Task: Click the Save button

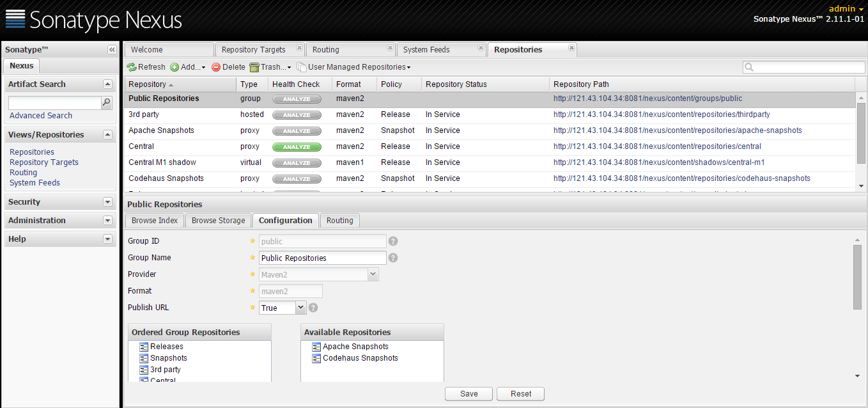Action: [469, 394]
